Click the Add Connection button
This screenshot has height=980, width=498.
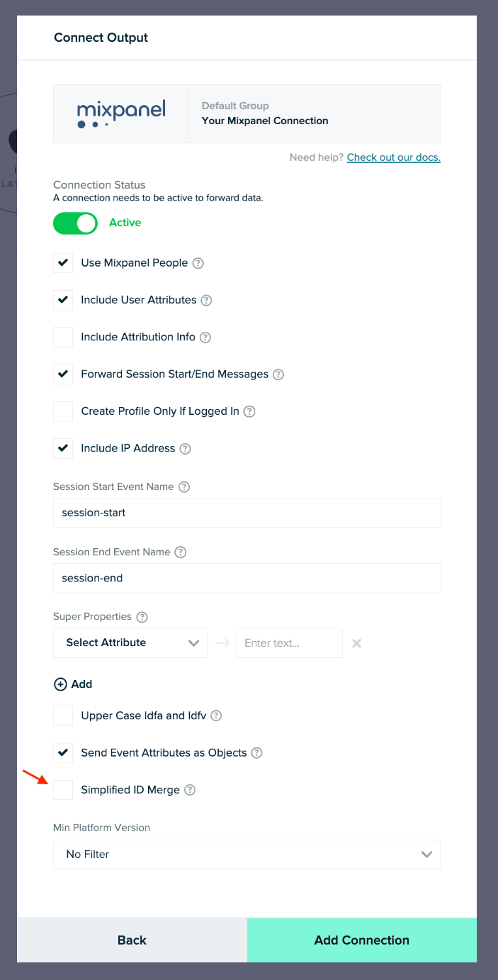point(362,940)
